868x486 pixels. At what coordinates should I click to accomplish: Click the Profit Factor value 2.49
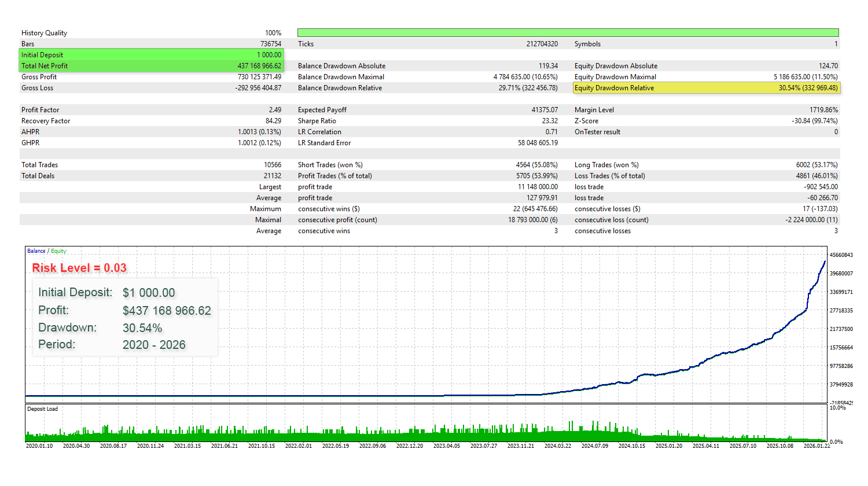point(275,110)
